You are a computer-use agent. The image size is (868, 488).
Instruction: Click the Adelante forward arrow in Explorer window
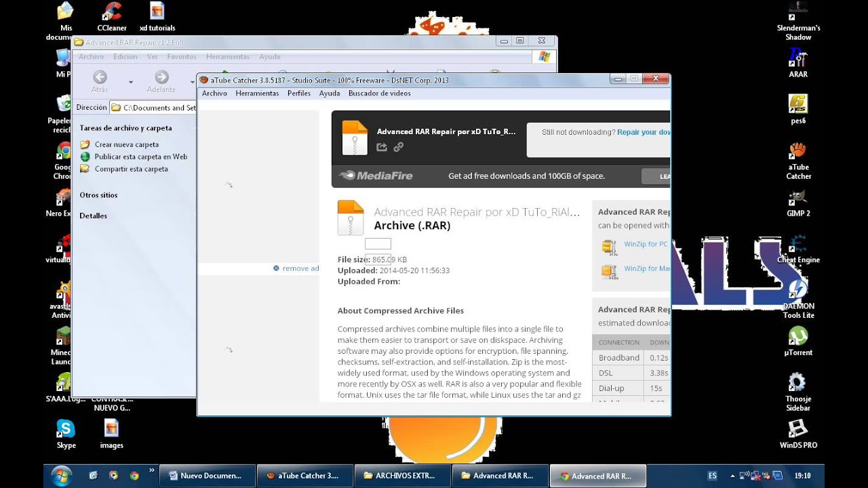tap(161, 77)
